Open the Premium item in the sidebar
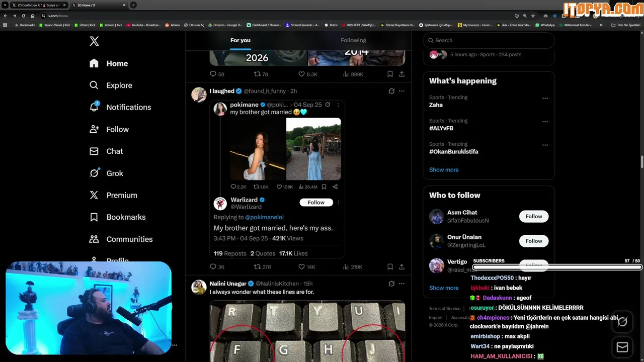This screenshot has height=362, width=644. click(x=113, y=195)
